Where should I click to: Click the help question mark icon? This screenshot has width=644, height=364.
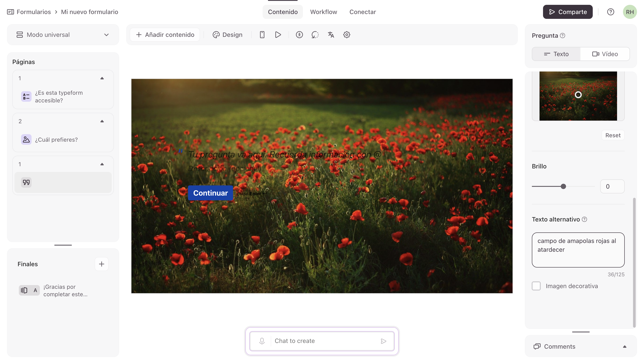610,12
